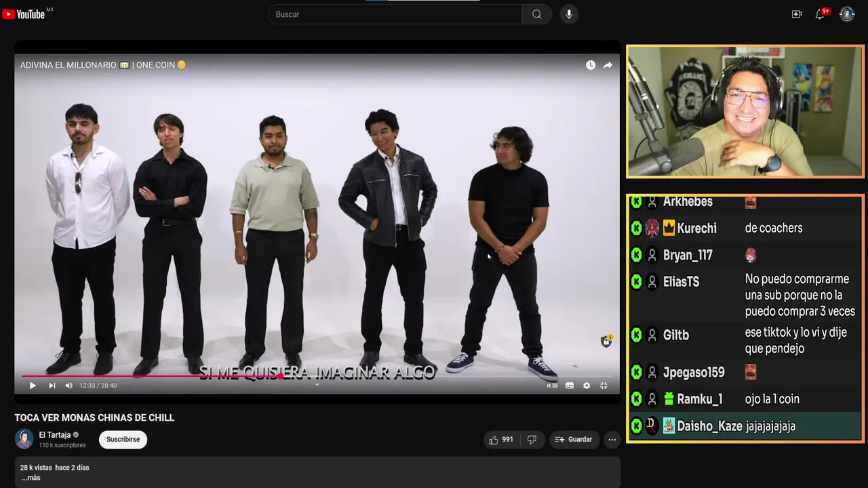Expand description with ...más
868x488 pixels.
tap(31, 478)
